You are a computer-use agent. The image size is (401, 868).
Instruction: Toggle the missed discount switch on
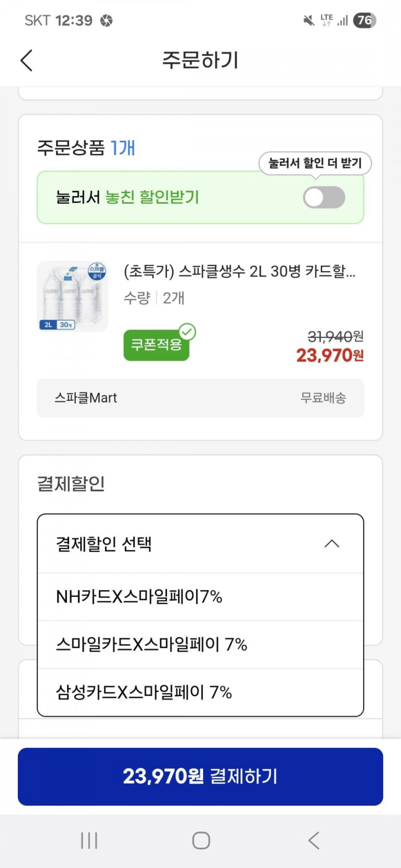pyautogui.click(x=324, y=198)
